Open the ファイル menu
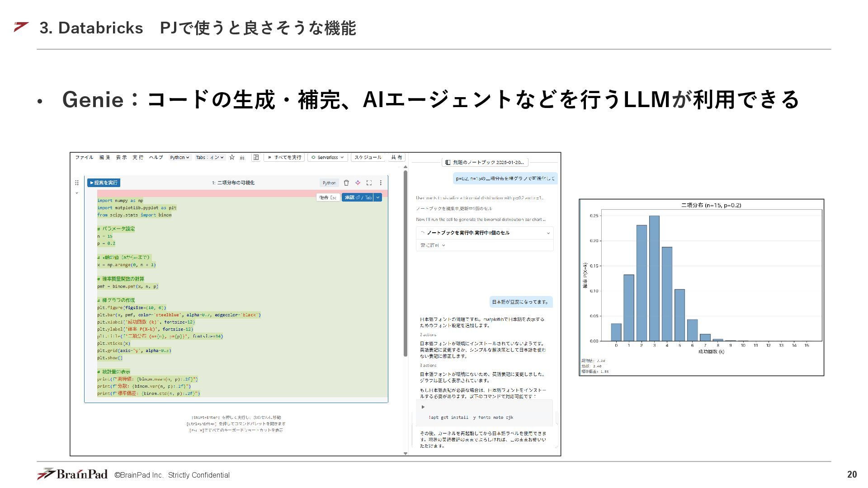This screenshot has height=488, width=868. [x=84, y=157]
